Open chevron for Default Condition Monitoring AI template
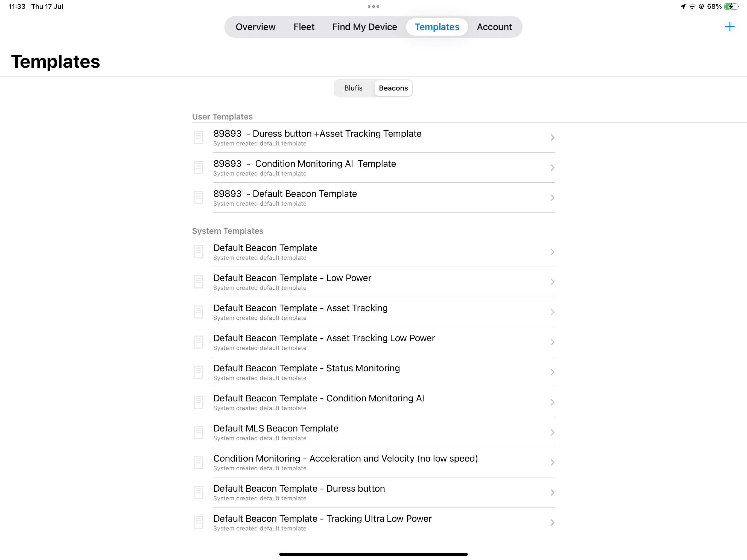747x560 pixels. pyautogui.click(x=552, y=402)
